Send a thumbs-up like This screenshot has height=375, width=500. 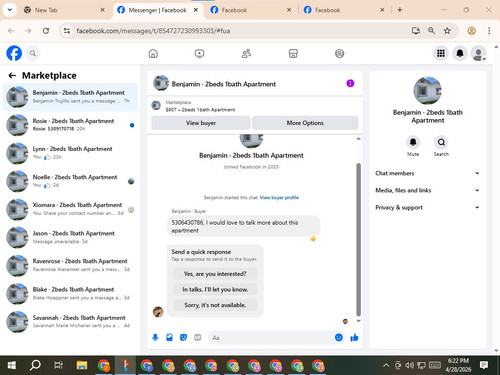tap(354, 338)
